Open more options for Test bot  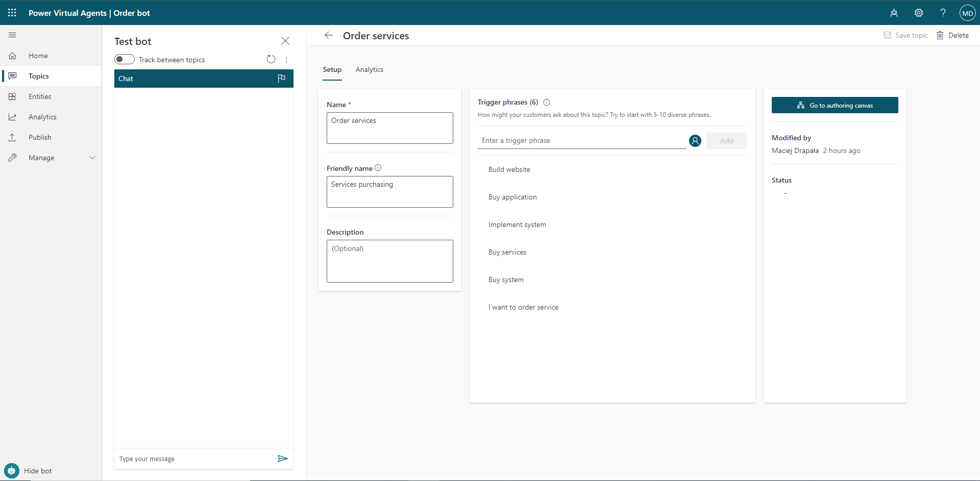pyautogui.click(x=286, y=59)
